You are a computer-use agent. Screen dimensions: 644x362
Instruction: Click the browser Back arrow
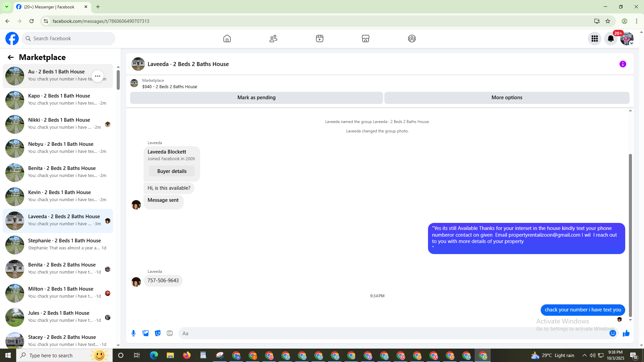[x=7, y=21]
